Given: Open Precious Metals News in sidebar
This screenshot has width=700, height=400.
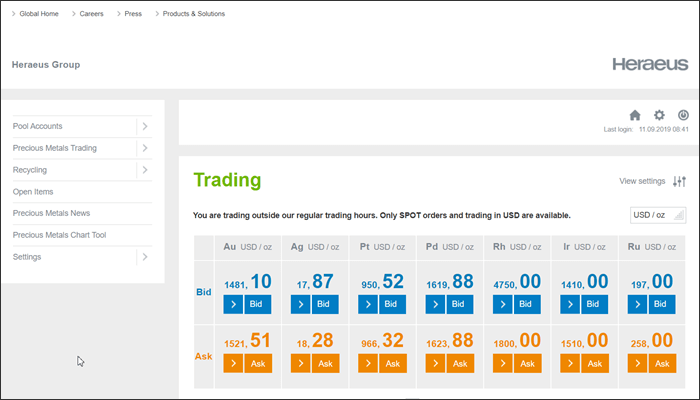Looking at the screenshot, I should [x=51, y=213].
